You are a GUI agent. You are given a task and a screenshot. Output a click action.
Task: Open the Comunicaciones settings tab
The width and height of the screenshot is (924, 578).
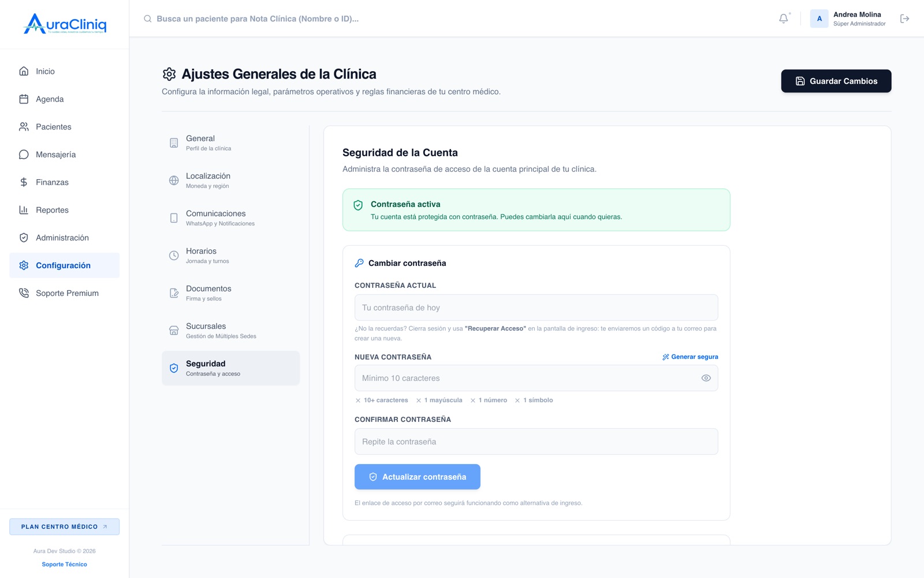coord(231,218)
